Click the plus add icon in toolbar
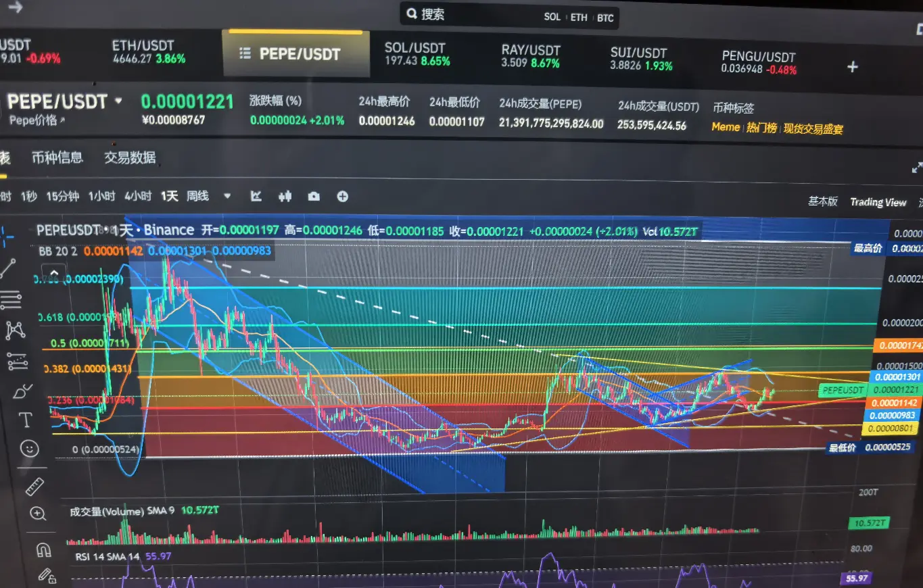The image size is (923, 588). pos(343,197)
